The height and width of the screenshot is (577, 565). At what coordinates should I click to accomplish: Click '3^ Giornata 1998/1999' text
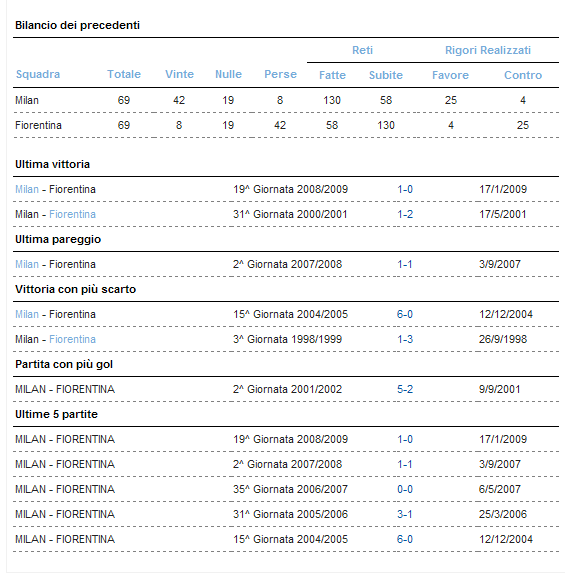click(x=287, y=339)
